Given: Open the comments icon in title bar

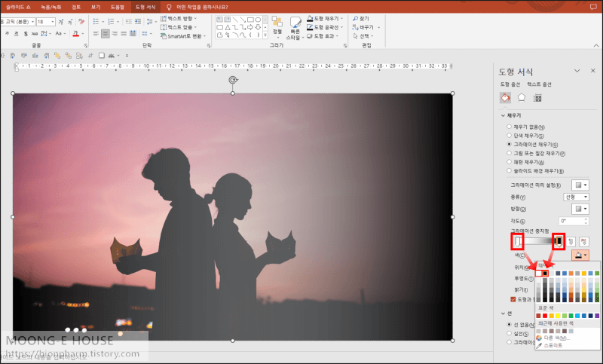Looking at the screenshot, I should pos(593,7).
